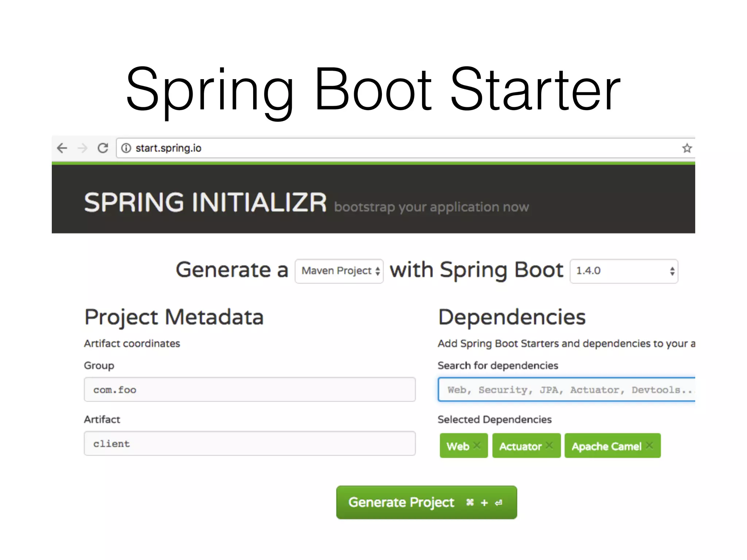Click the browser back arrow
Image resolution: width=747 pixels, height=560 pixels.
tap(62, 148)
